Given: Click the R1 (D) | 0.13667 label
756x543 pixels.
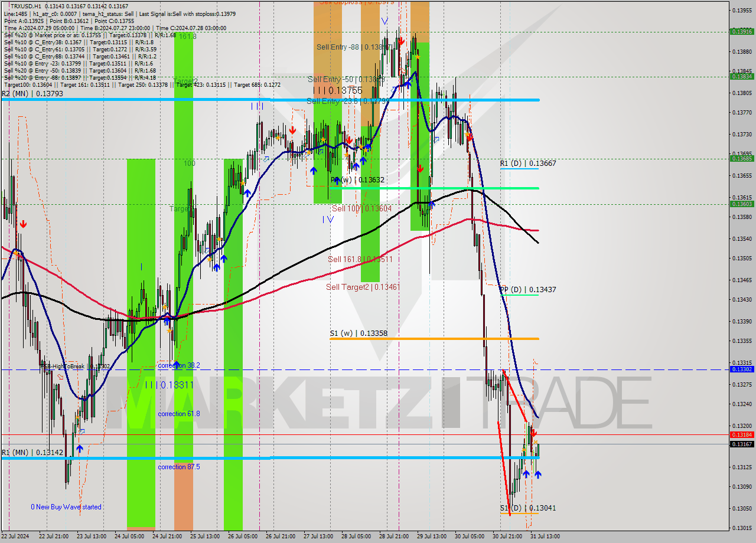Looking at the screenshot, I should (527, 163).
